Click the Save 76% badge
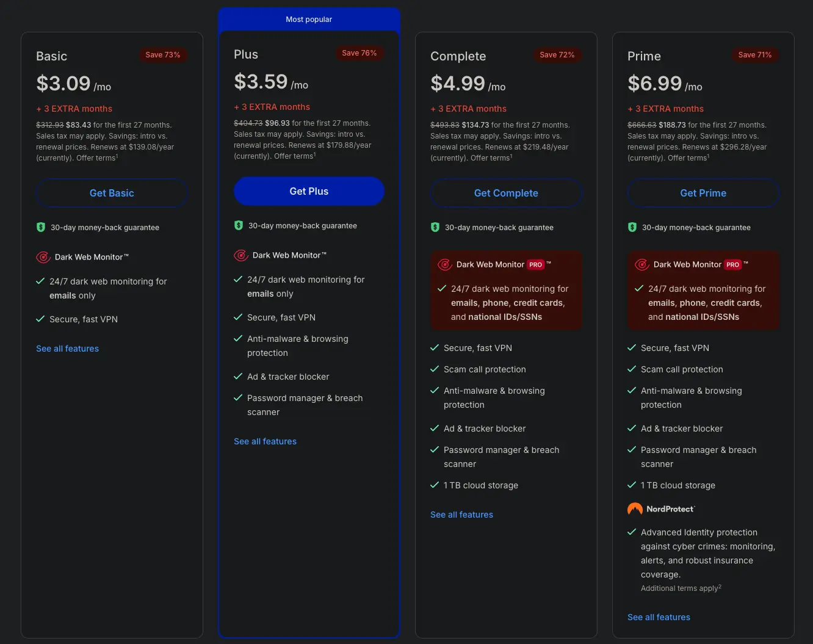This screenshot has height=644, width=813. pyautogui.click(x=360, y=53)
